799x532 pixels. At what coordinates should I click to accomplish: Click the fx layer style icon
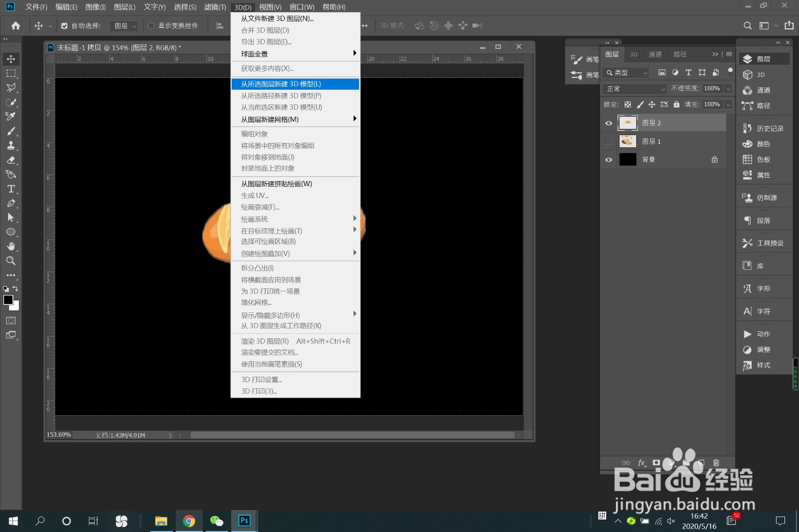click(x=642, y=463)
